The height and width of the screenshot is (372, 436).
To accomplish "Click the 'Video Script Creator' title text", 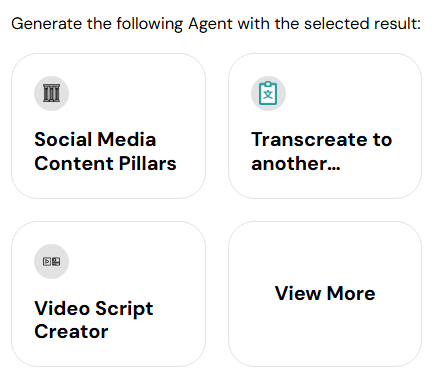I will pyautogui.click(x=94, y=320).
